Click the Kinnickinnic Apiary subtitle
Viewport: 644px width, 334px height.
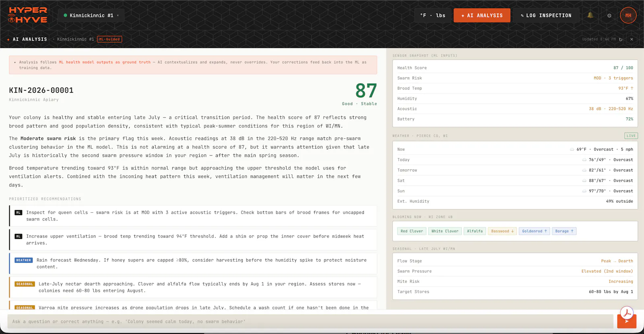point(34,100)
